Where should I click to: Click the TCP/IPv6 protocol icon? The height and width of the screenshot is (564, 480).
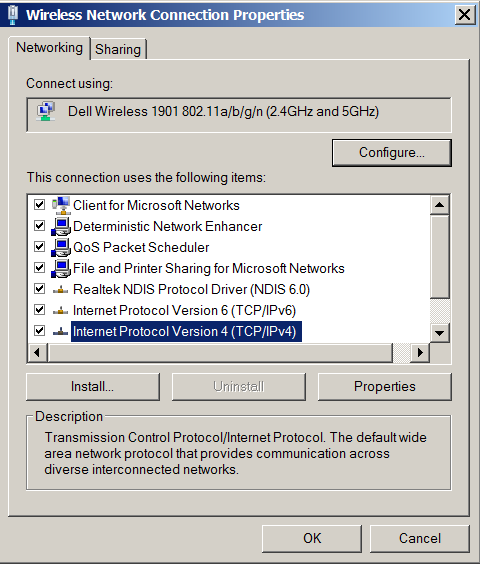pos(60,310)
